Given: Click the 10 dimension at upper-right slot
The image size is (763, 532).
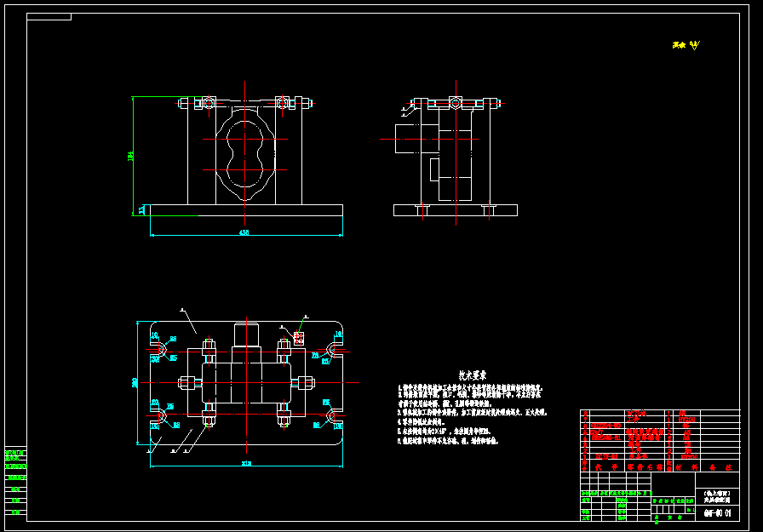Looking at the screenshot, I should click(338, 334).
